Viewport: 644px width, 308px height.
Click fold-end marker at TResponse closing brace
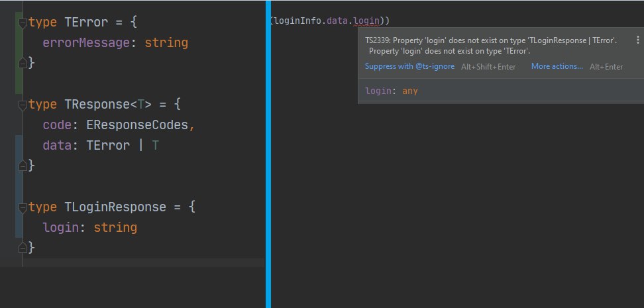click(x=23, y=166)
